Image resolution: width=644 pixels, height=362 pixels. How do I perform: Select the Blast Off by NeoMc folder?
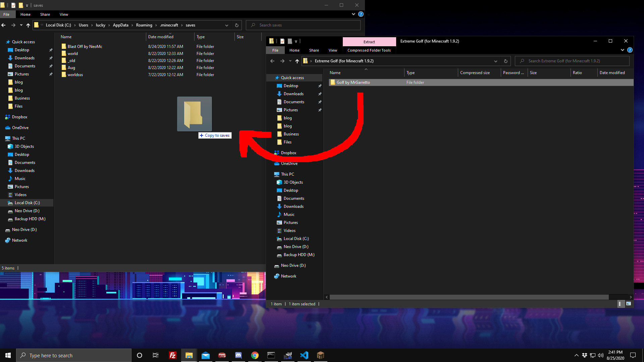click(85, 47)
